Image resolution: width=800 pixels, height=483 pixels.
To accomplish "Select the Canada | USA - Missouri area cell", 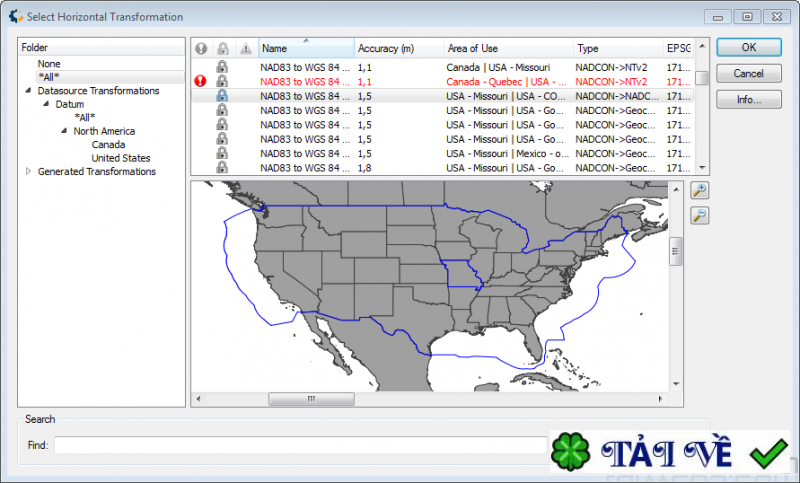I will (x=498, y=67).
